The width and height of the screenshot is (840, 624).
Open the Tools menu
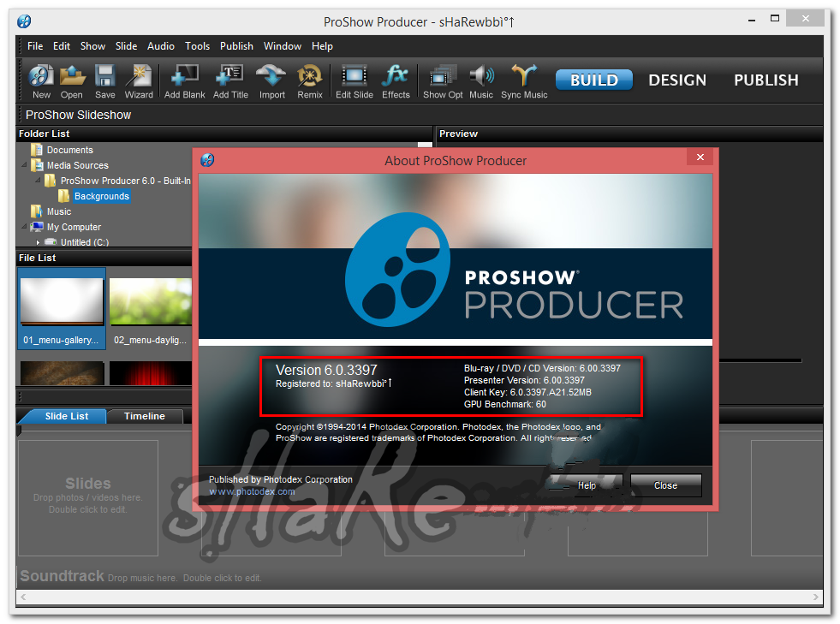click(197, 46)
